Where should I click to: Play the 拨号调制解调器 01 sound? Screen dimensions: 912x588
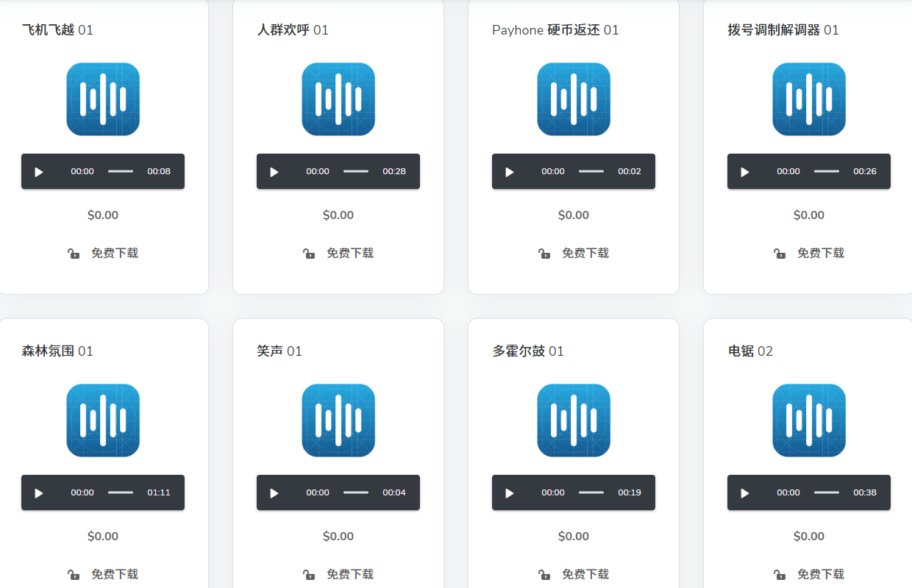tap(745, 172)
